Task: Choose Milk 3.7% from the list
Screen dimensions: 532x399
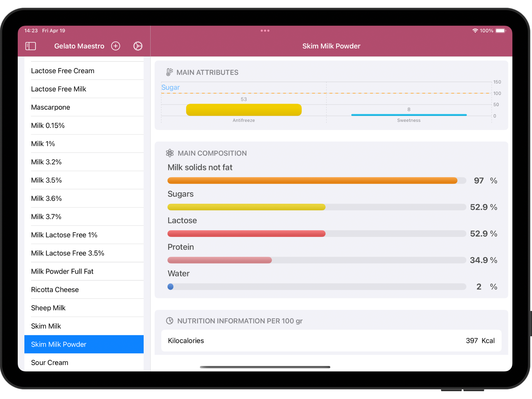Action: pos(84,217)
